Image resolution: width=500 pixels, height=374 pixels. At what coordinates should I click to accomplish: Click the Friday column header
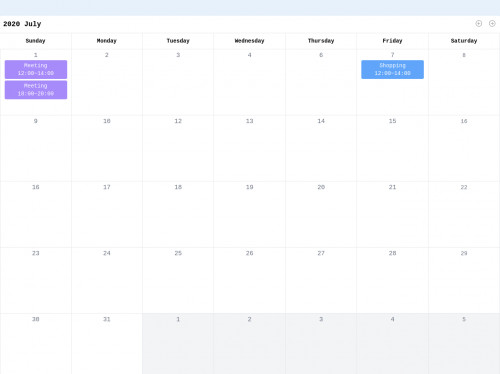click(x=392, y=41)
